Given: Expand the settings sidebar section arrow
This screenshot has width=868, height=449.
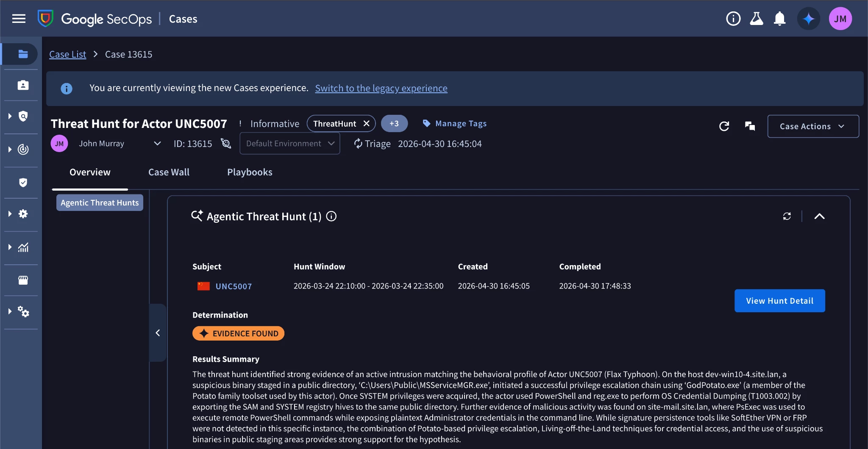Looking at the screenshot, I should click(10, 311).
